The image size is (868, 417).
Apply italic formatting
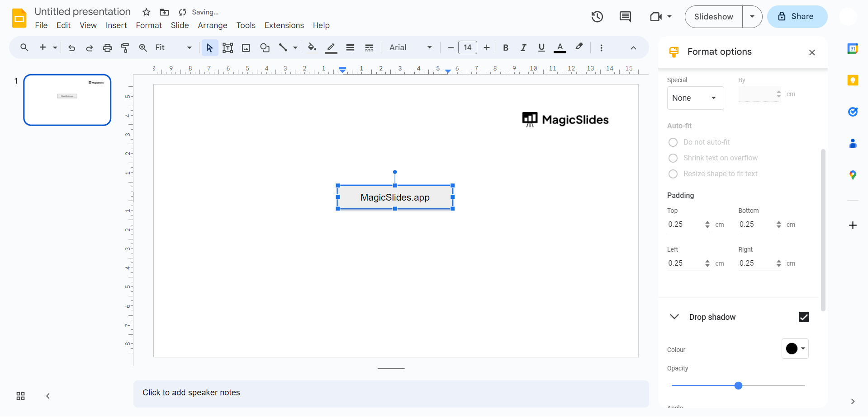(523, 47)
